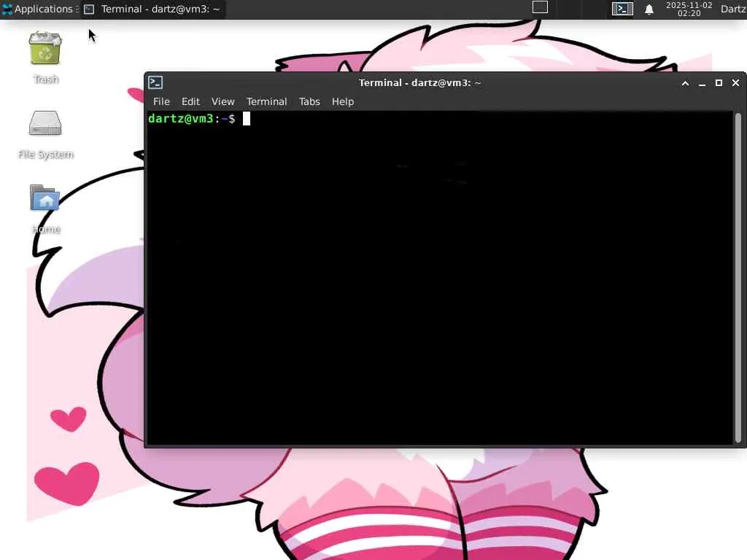Select the Terminal taskbar button in the panel
The image size is (747, 560).
coord(152,9)
